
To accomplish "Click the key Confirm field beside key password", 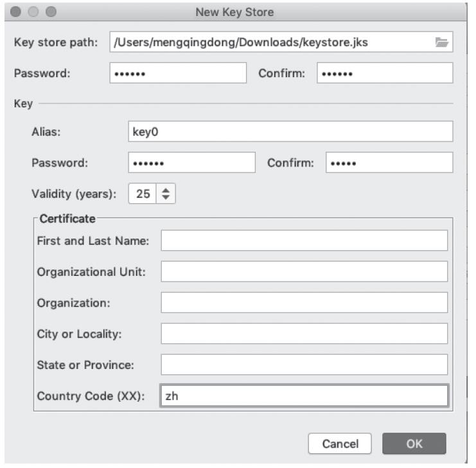I will (x=389, y=163).
